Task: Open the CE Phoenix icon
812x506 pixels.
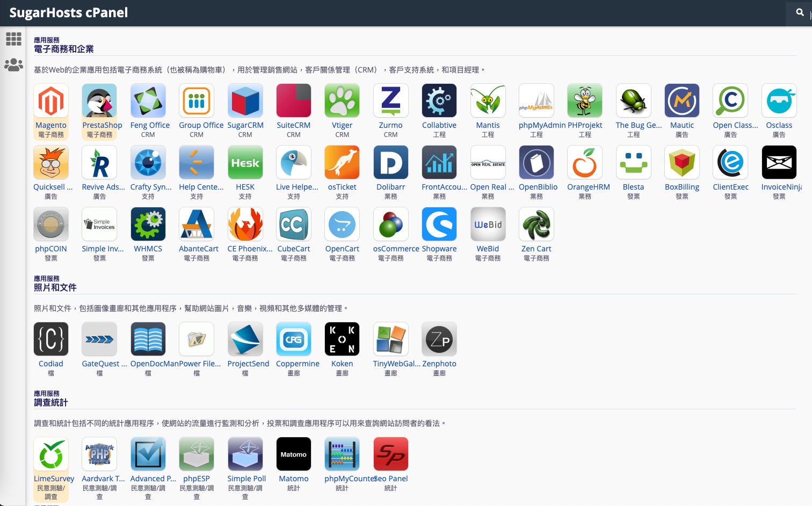Action: 245,224
